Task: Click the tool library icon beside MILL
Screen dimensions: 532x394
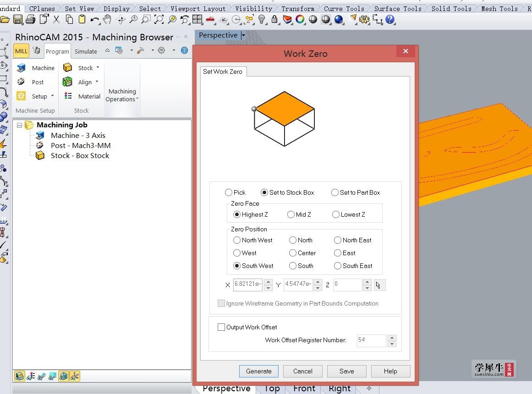Action: [x=36, y=50]
